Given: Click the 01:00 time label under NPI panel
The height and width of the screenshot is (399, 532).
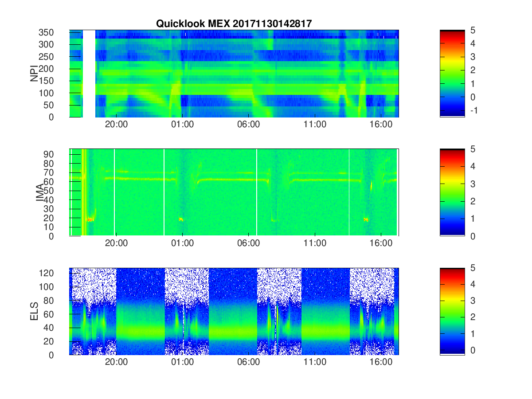Looking at the screenshot, I should click(x=183, y=125).
